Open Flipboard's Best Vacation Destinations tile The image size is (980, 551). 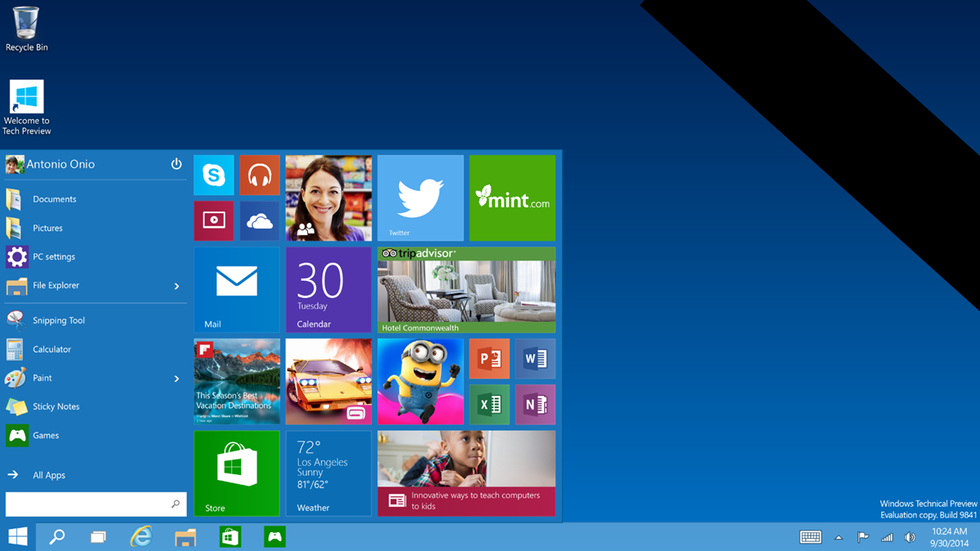pyautogui.click(x=237, y=381)
